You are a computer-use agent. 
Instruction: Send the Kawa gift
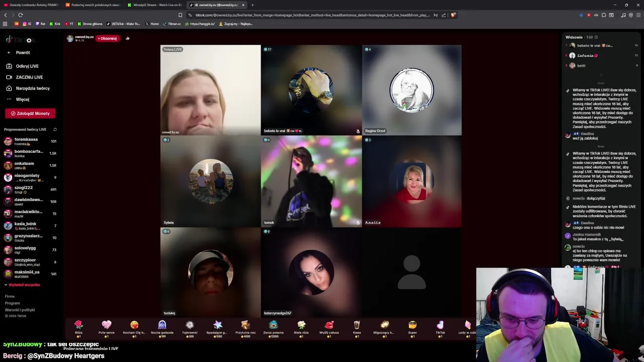coord(357,328)
